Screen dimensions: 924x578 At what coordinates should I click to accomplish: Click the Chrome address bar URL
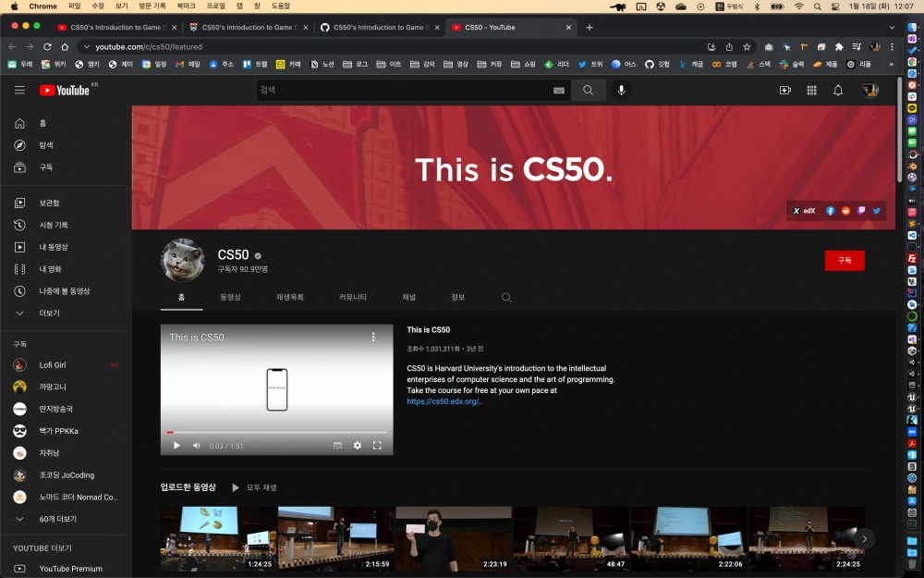149,46
